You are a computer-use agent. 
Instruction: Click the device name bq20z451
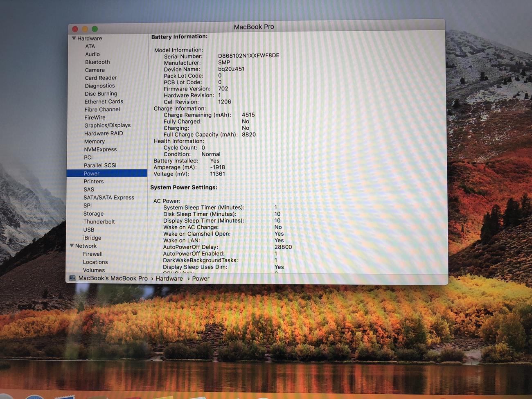(231, 69)
